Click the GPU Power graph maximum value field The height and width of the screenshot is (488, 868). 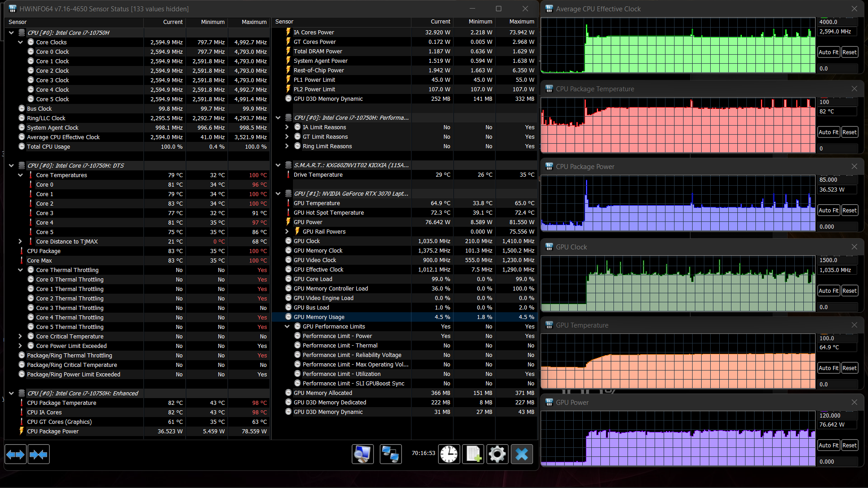[x=837, y=415]
